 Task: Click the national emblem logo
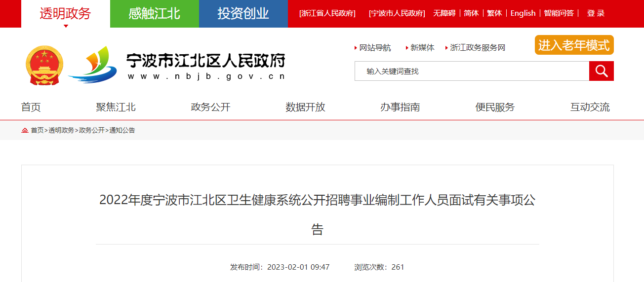click(44, 65)
